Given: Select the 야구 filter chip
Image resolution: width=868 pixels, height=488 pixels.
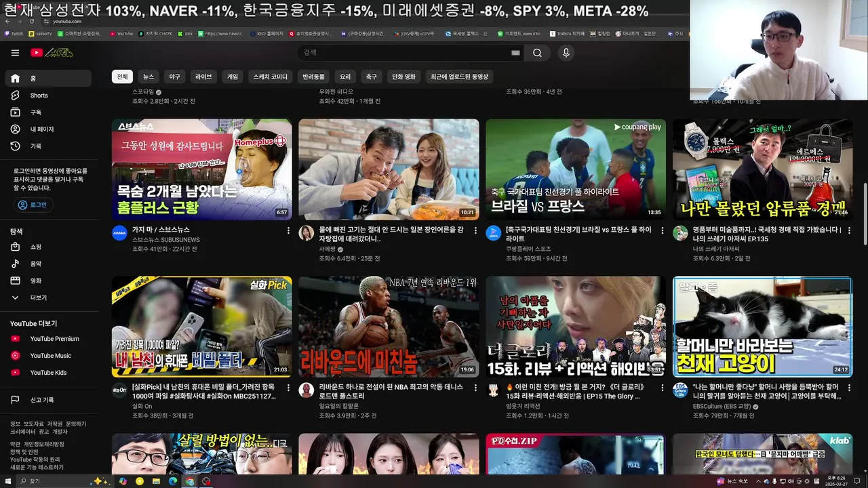Looking at the screenshot, I should 175,77.
